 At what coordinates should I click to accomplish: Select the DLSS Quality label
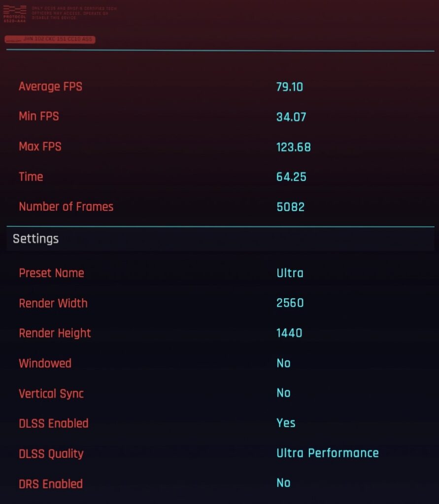coord(51,454)
